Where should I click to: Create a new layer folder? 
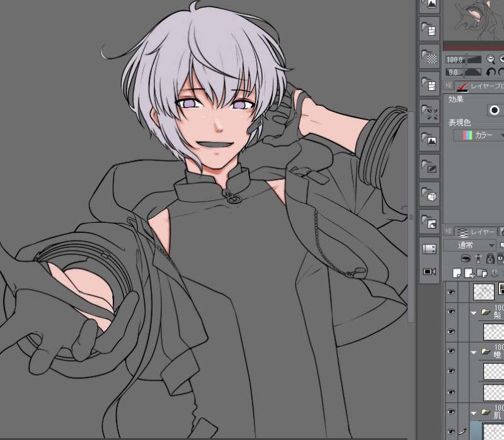coord(482,273)
